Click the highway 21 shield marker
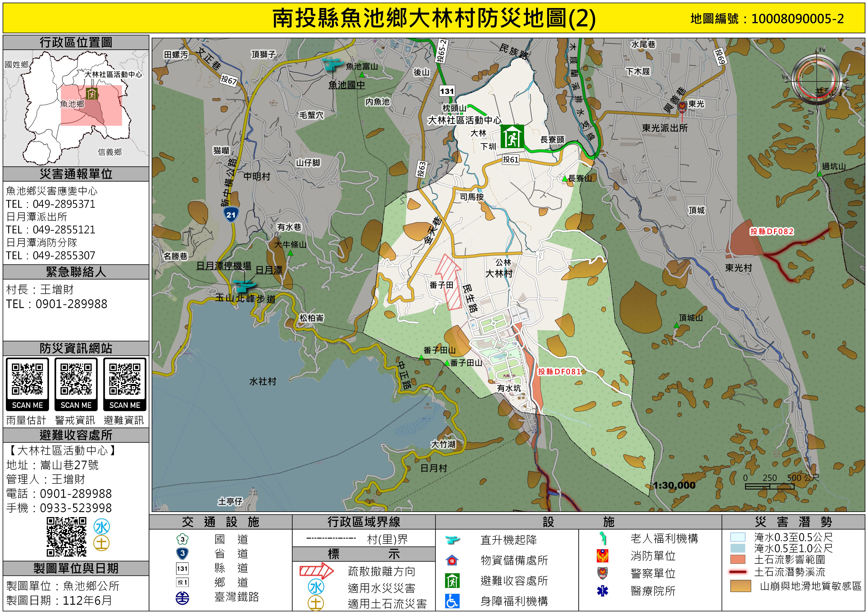 point(231,214)
